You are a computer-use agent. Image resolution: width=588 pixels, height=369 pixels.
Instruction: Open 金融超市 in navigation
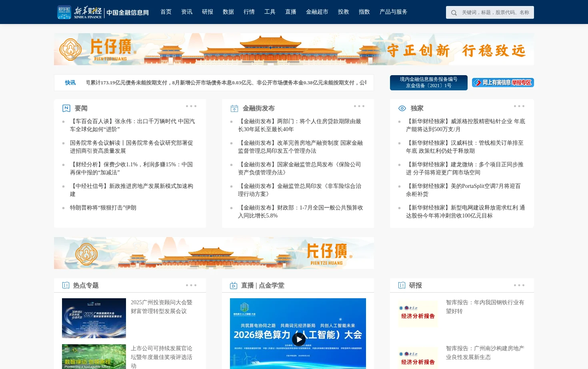point(317,12)
